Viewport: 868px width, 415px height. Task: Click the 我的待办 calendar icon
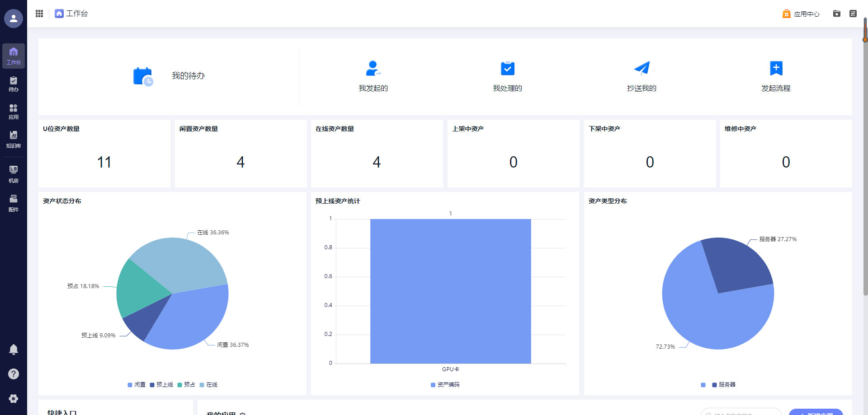143,76
